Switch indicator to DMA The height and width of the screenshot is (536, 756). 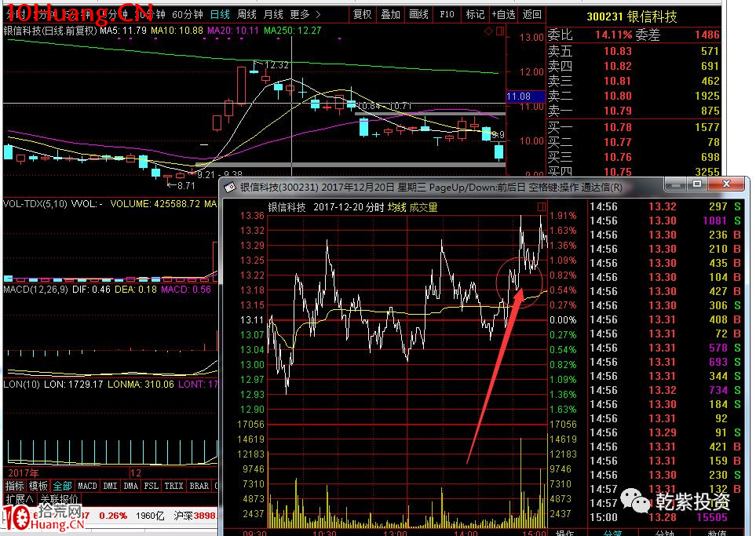[130, 486]
